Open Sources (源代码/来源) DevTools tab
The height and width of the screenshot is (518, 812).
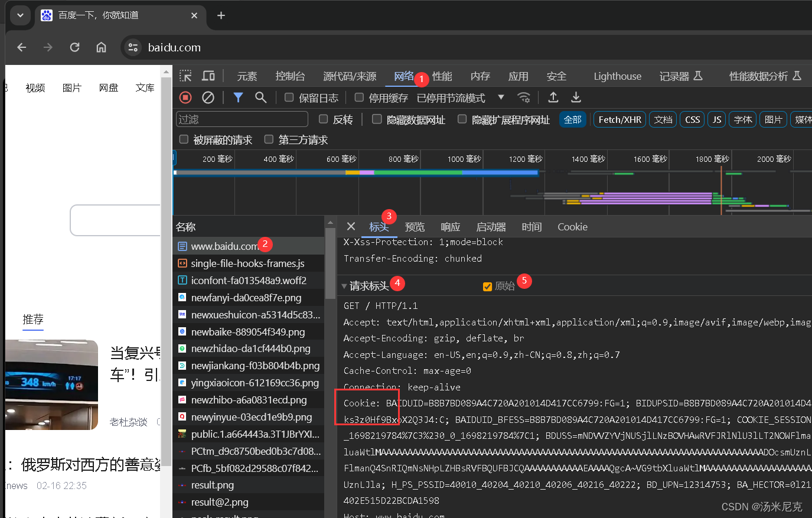click(x=350, y=76)
